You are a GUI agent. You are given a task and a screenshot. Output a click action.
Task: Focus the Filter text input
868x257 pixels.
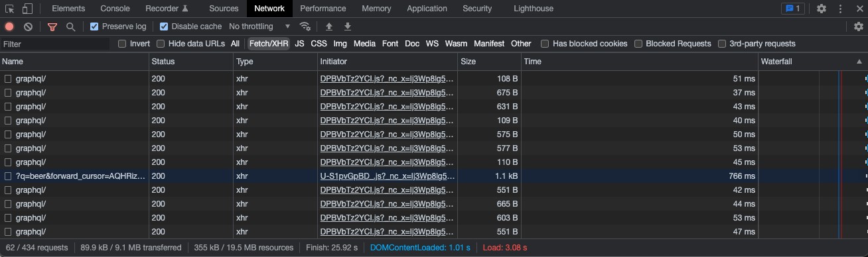coord(55,44)
